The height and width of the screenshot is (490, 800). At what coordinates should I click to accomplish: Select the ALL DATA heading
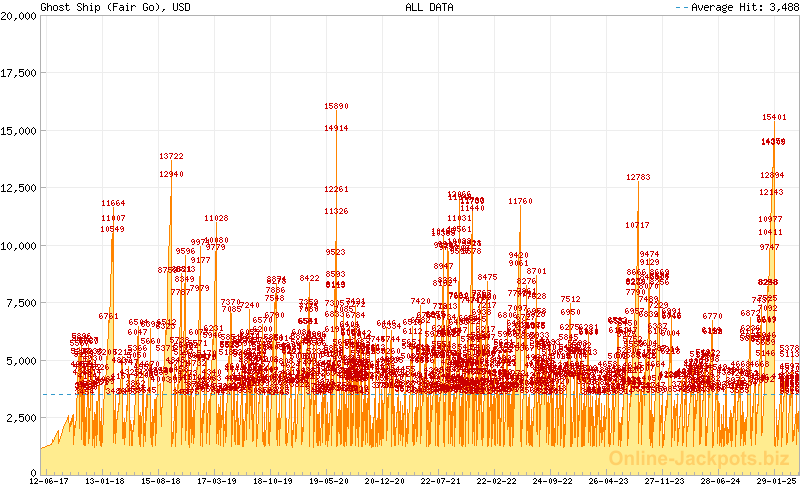tap(430, 7)
